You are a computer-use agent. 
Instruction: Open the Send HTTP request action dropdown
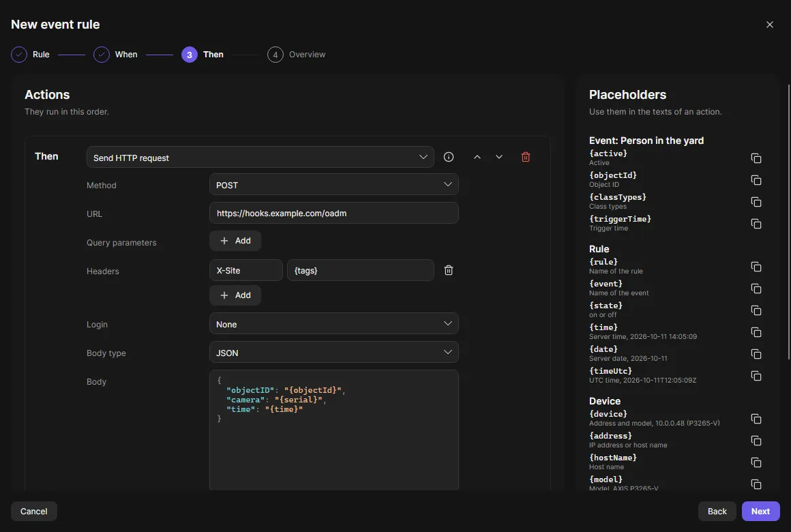tap(260, 157)
